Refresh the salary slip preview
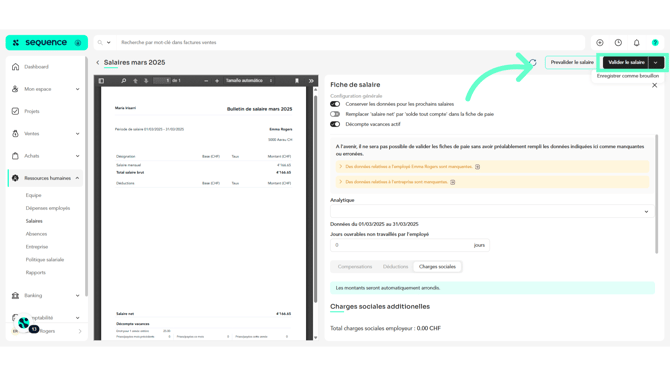 (x=533, y=62)
